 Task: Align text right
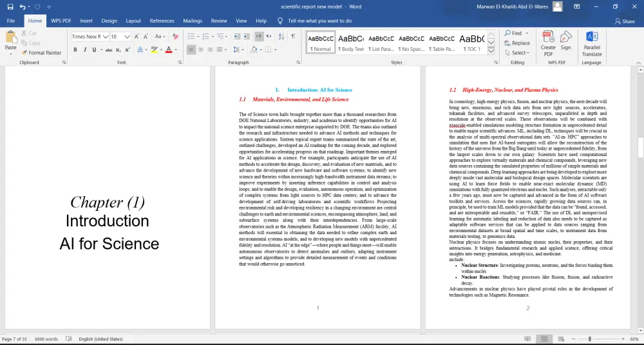[x=210, y=50]
